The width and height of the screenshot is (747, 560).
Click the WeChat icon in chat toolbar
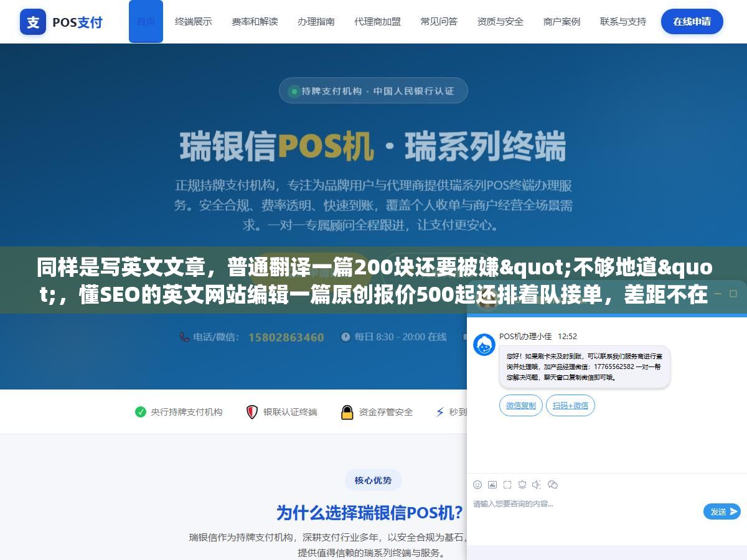pos(553,485)
